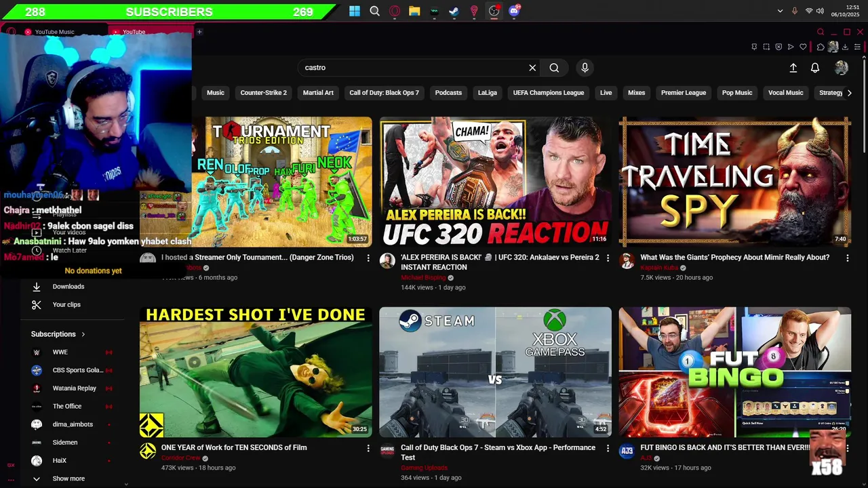
Task: Click the browser tab search magnifier
Action: point(821,32)
